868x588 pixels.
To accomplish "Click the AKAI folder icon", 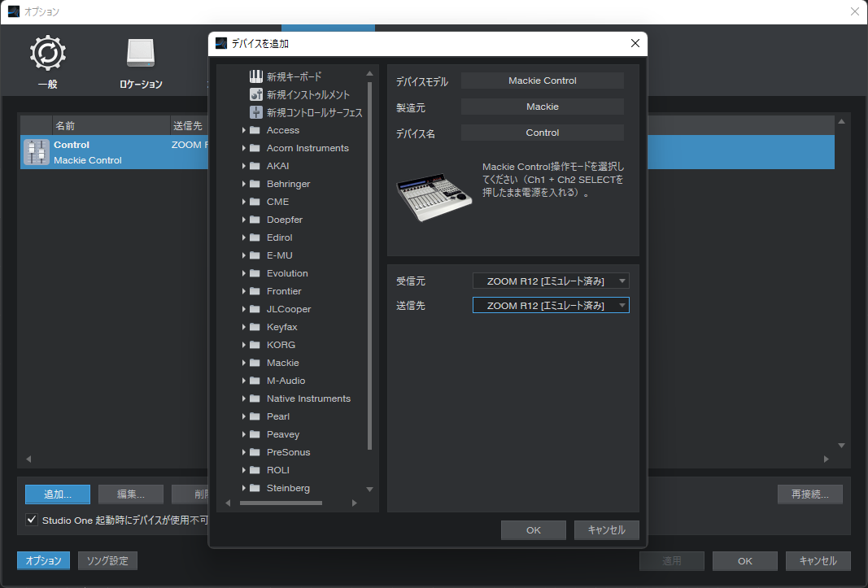I will (255, 166).
